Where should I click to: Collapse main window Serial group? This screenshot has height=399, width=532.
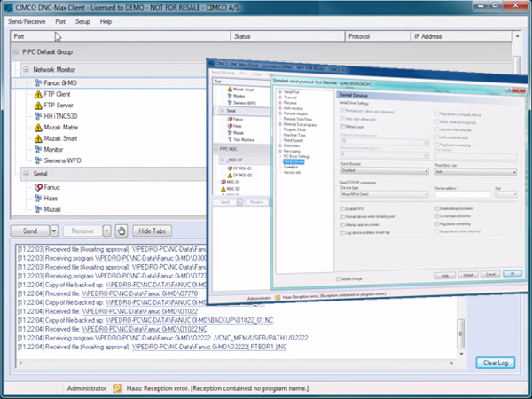[26, 174]
